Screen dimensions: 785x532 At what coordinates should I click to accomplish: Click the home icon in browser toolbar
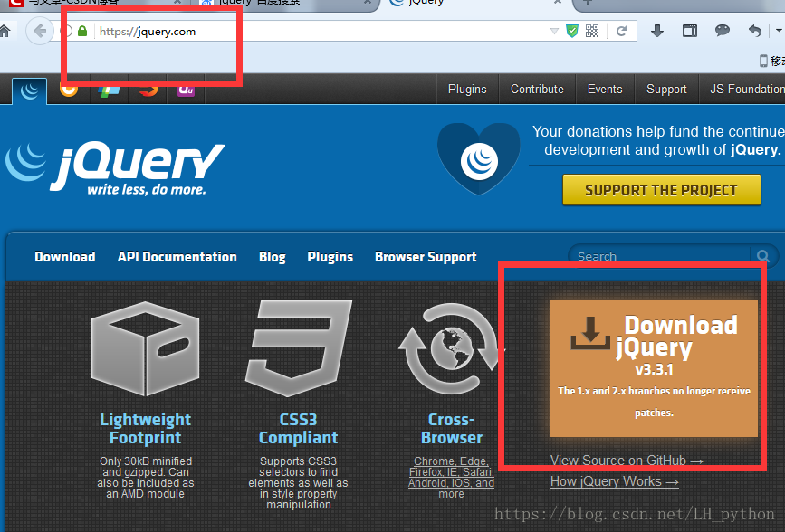(4, 32)
